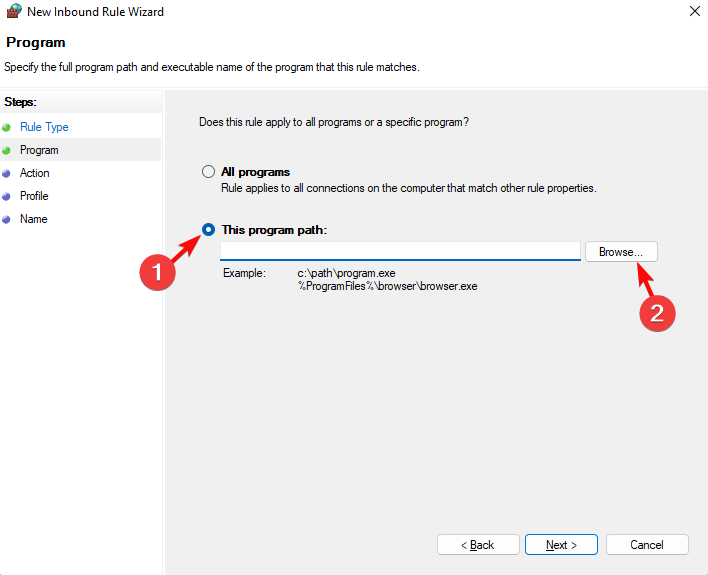This screenshot has height=575, width=708.
Task: Click the blue bullet beside Profile step
Action: tap(7, 196)
